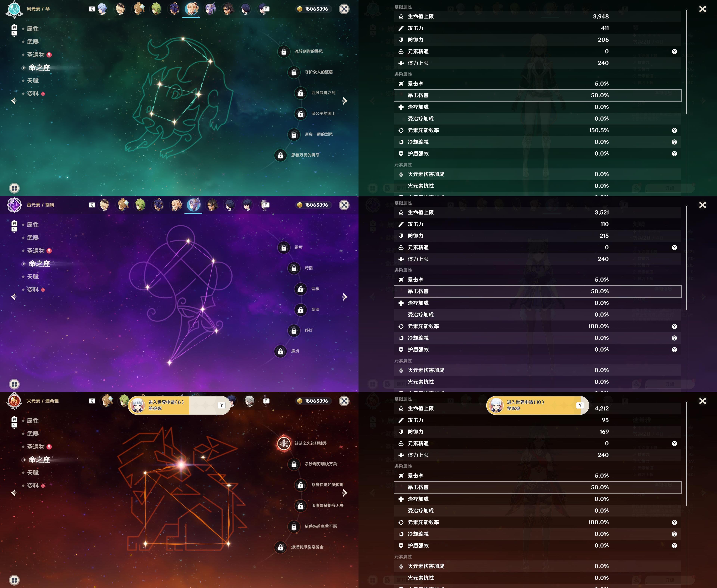Open the 熛燃利爪裂帛斫金 constellation node

click(x=280, y=547)
